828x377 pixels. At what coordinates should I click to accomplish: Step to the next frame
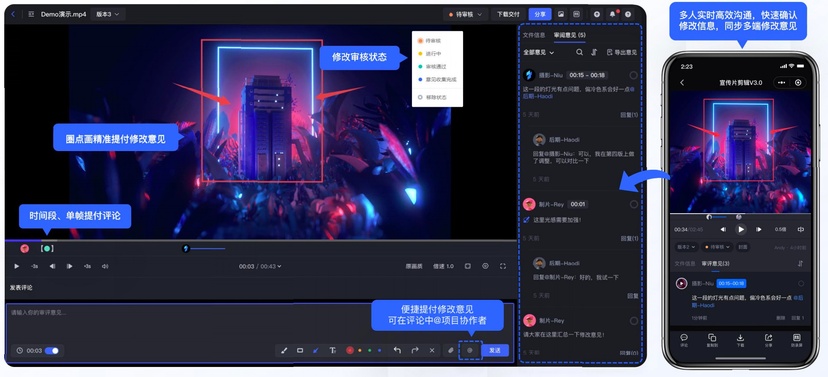(x=69, y=267)
